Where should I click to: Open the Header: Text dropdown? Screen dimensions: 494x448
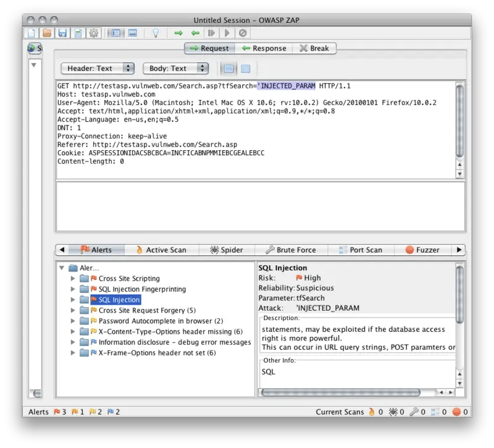(x=98, y=69)
